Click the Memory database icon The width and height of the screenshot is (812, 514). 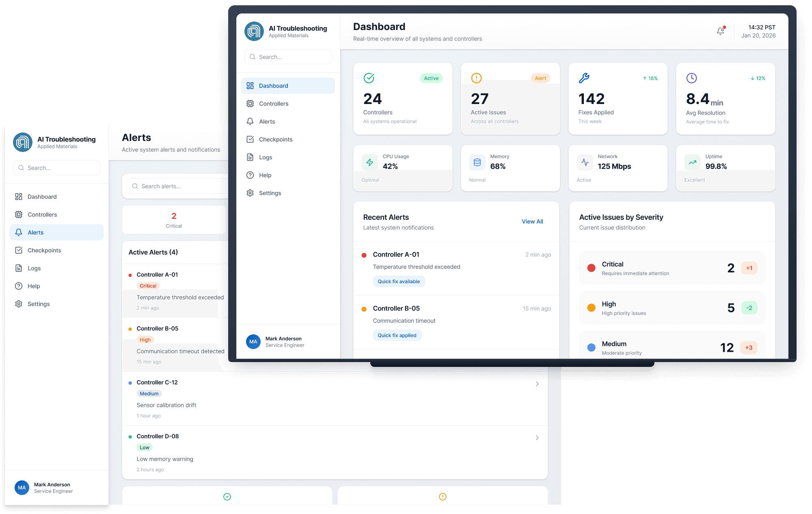[477, 163]
